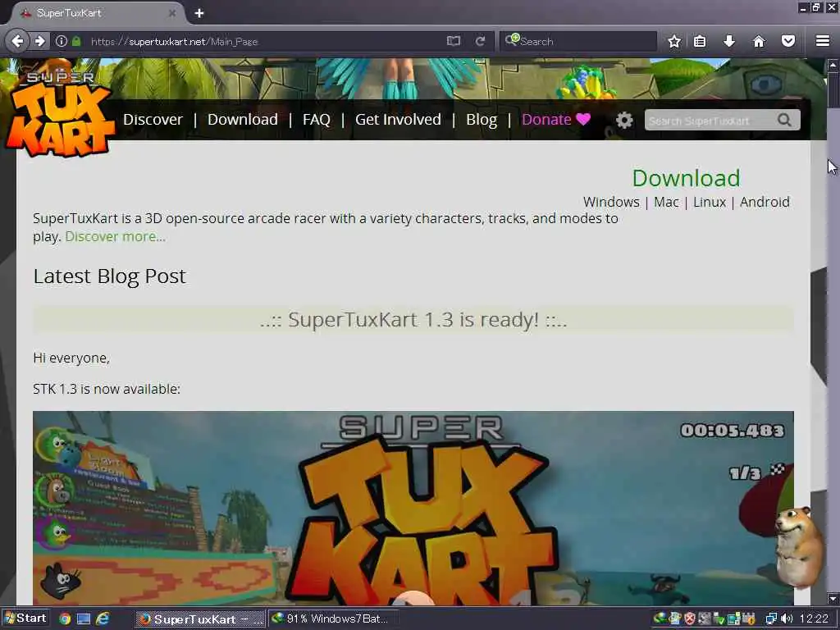Click the 12:22 taskbar clock
This screenshot has width=840, height=630.
814,619
